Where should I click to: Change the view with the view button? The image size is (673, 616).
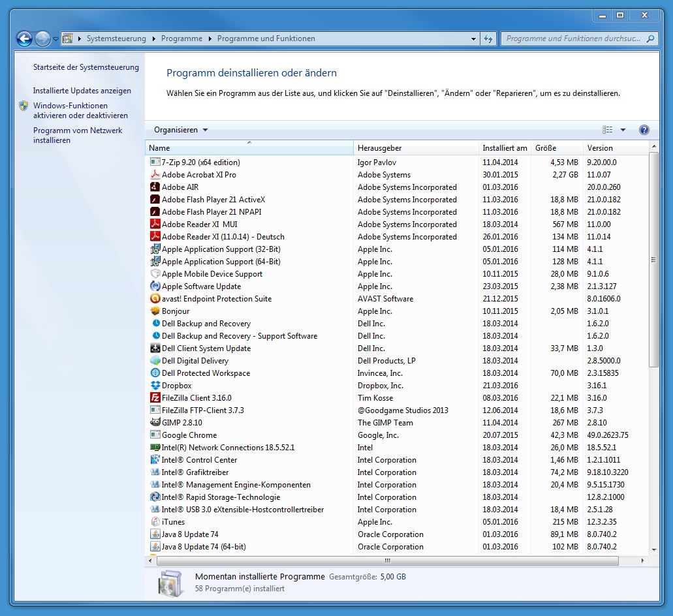pyautogui.click(x=607, y=130)
